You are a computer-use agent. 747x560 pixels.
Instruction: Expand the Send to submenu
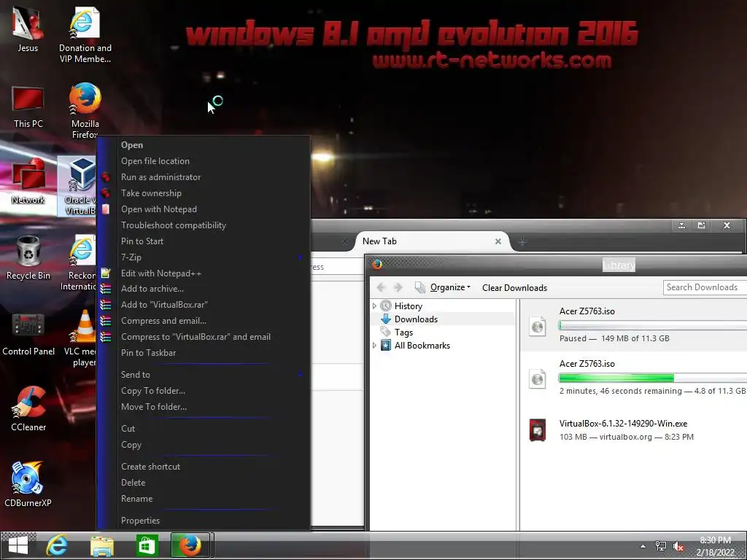coord(203,375)
